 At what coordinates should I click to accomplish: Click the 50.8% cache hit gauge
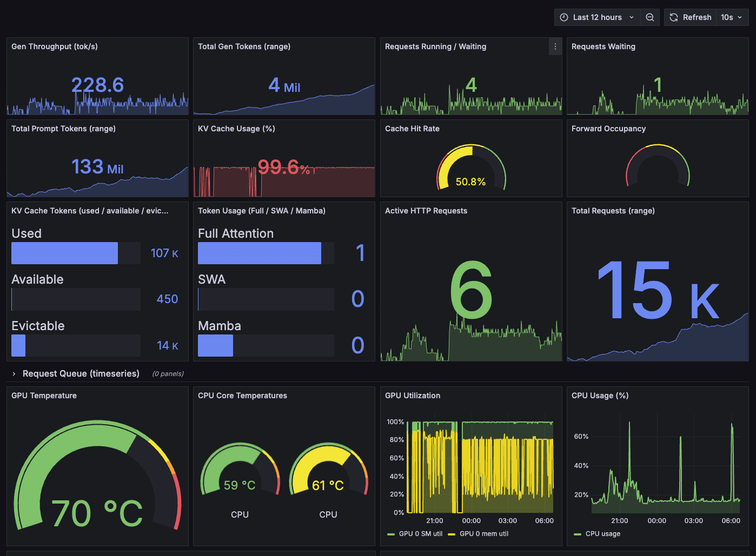pyautogui.click(x=471, y=168)
